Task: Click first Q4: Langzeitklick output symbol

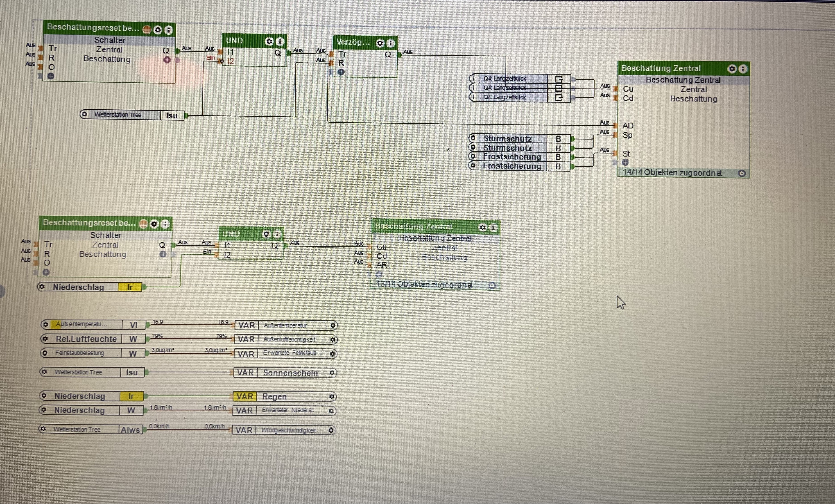Action: (x=559, y=79)
